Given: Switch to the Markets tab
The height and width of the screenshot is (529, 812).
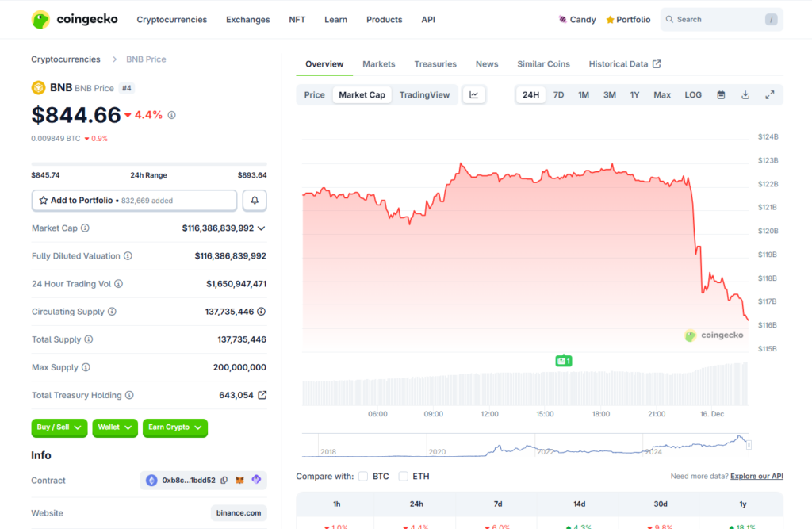Looking at the screenshot, I should tap(378, 64).
